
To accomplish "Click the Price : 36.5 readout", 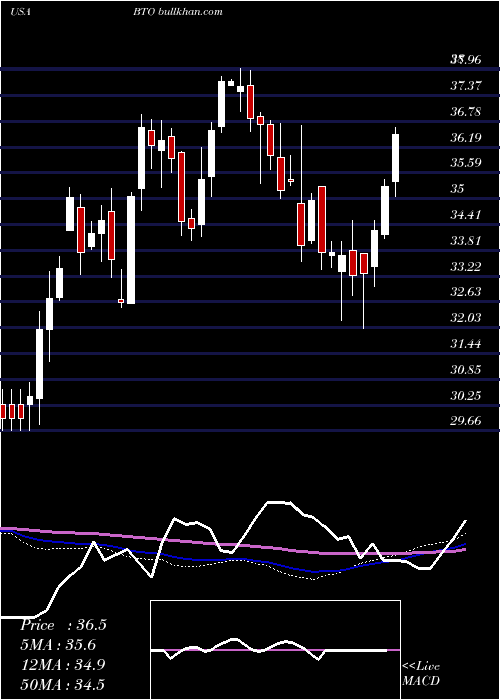I will (63, 625).
